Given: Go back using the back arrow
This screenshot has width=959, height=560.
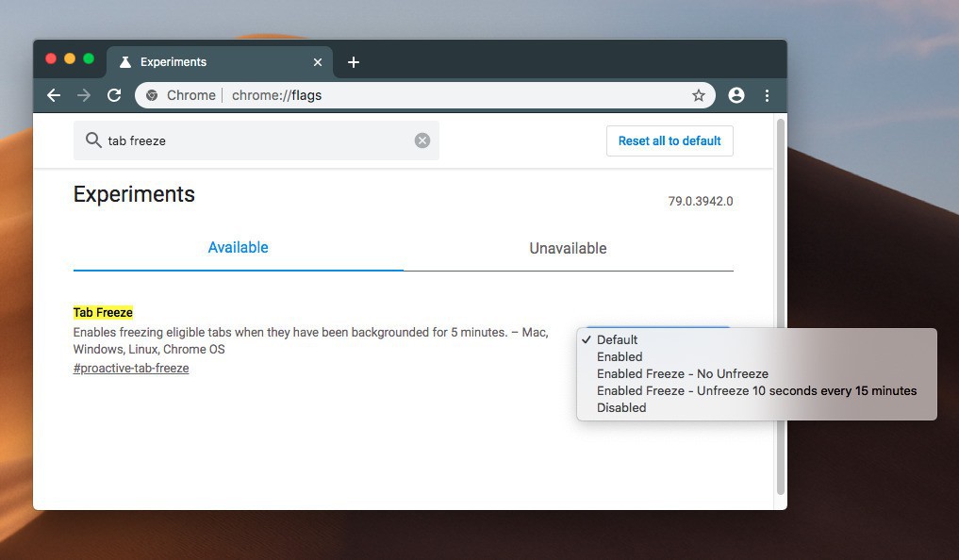Looking at the screenshot, I should click(x=54, y=95).
